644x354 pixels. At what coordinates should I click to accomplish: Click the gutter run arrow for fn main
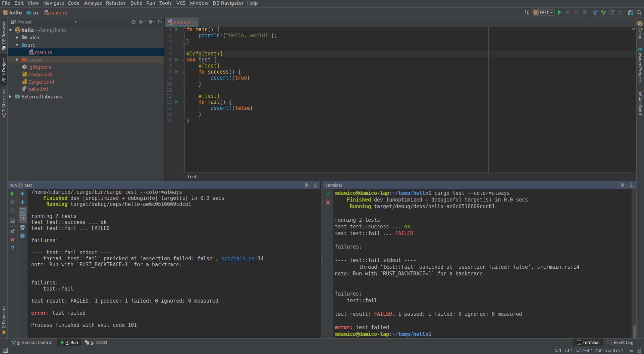pyautogui.click(x=177, y=30)
